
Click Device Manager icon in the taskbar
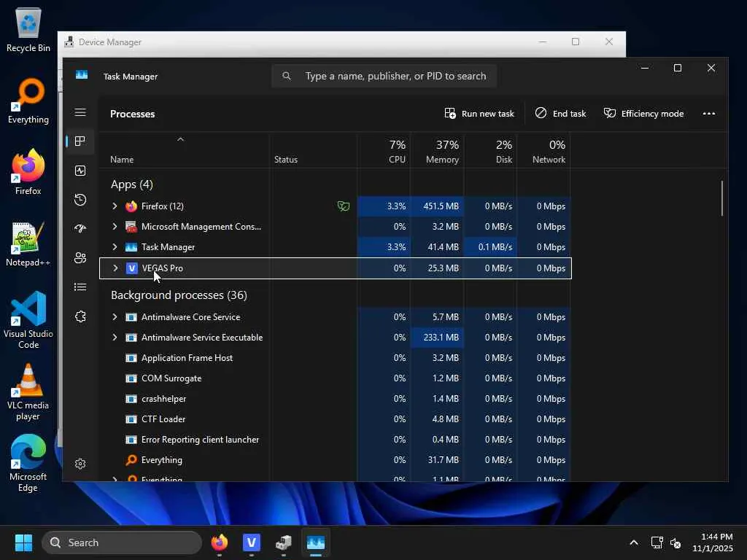click(x=284, y=542)
